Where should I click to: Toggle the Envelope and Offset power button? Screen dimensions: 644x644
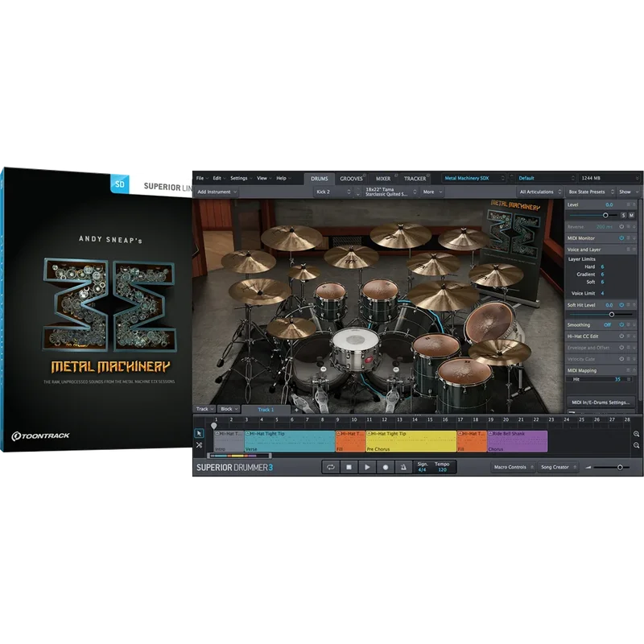coord(621,348)
